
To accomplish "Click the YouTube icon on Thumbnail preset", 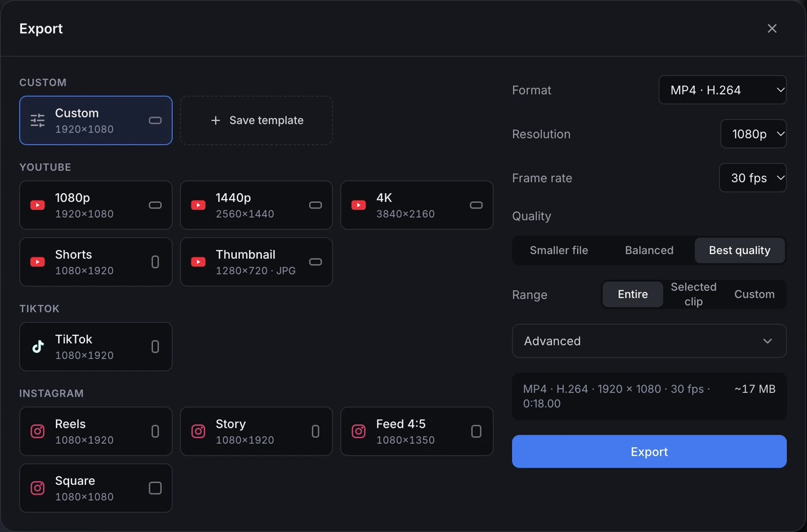I will click(198, 262).
